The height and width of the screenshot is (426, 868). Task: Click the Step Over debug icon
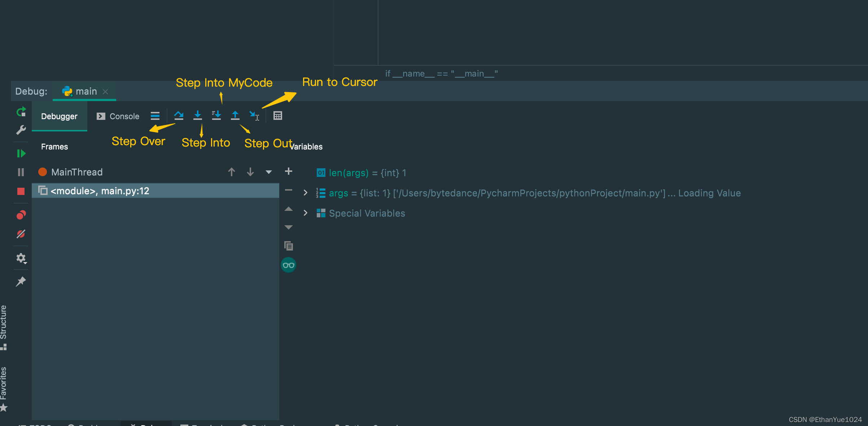point(178,115)
